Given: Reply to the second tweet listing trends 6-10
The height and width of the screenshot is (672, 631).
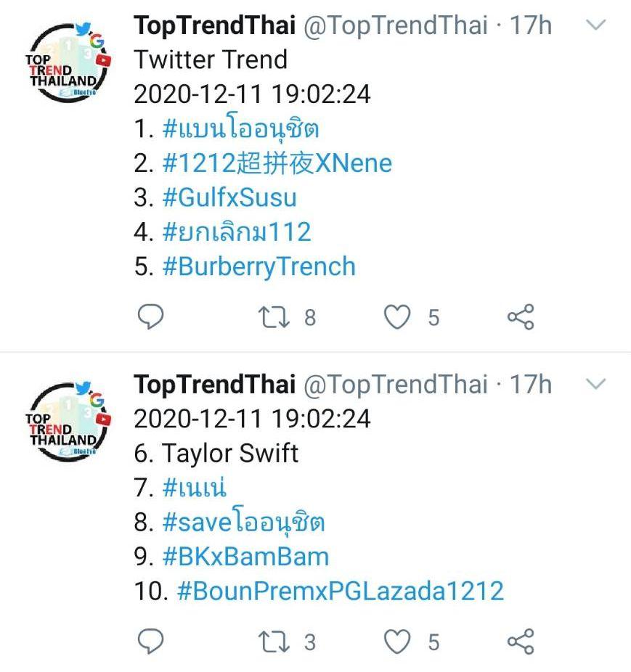Looking at the screenshot, I should point(150,642).
